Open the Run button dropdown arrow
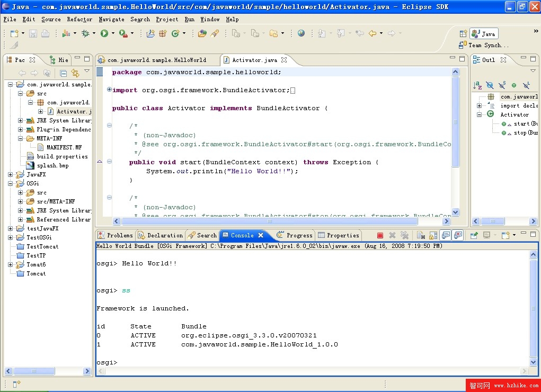This screenshot has height=392, width=541. [112, 33]
